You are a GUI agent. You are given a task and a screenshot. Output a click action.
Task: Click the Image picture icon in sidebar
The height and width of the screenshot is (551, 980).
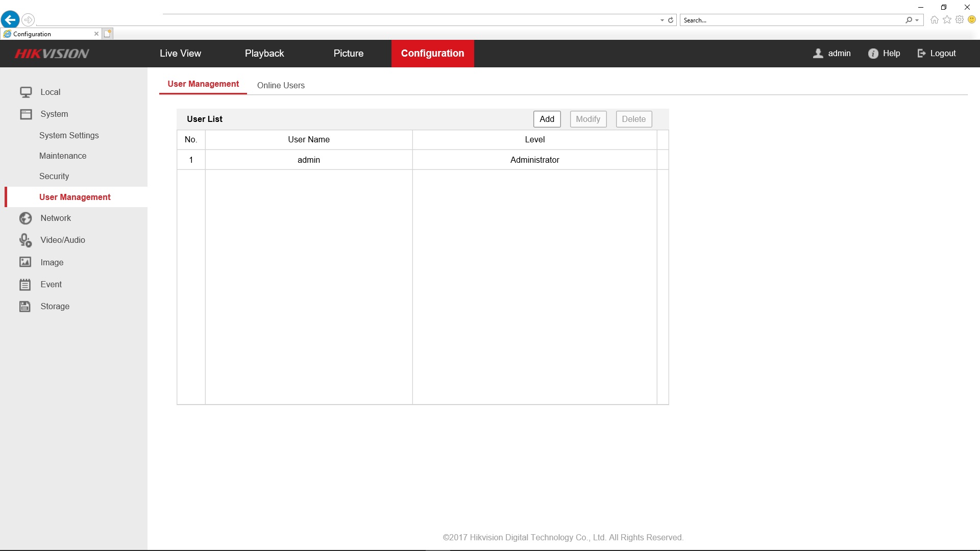coord(26,262)
